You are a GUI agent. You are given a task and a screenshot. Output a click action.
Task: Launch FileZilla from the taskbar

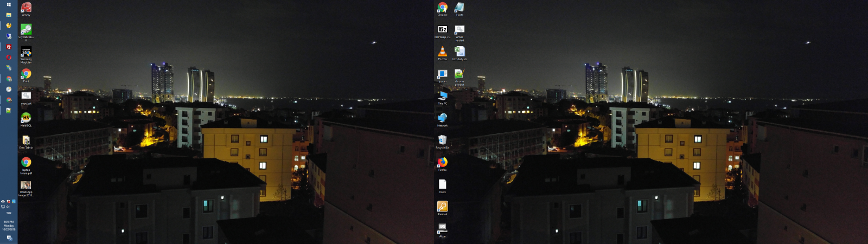[9, 47]
